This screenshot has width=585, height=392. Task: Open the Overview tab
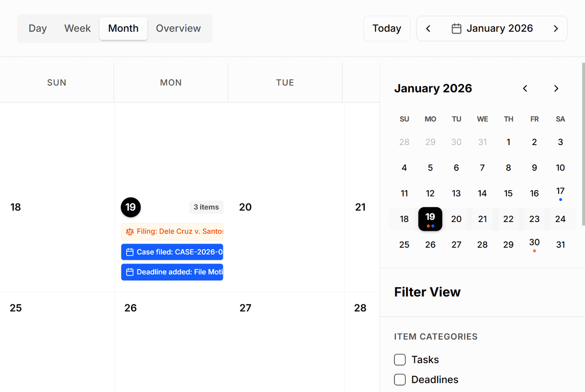click(x=178, y=28)
